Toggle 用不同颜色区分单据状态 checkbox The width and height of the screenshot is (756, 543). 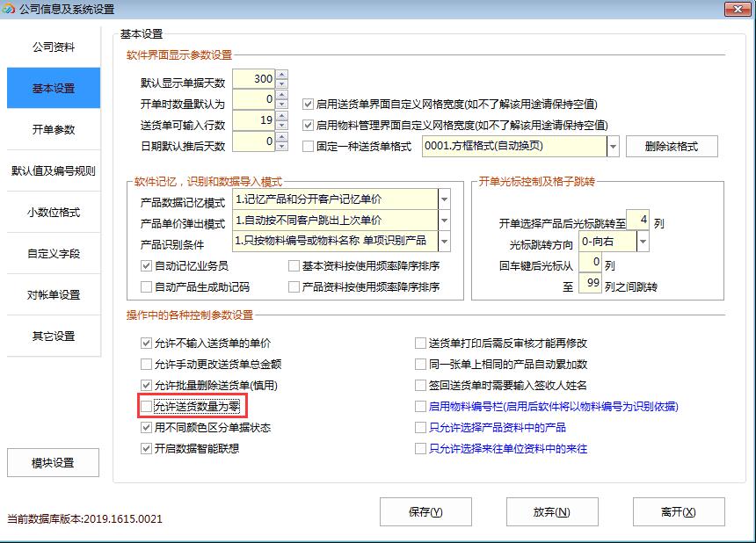(x=146, y=427)
